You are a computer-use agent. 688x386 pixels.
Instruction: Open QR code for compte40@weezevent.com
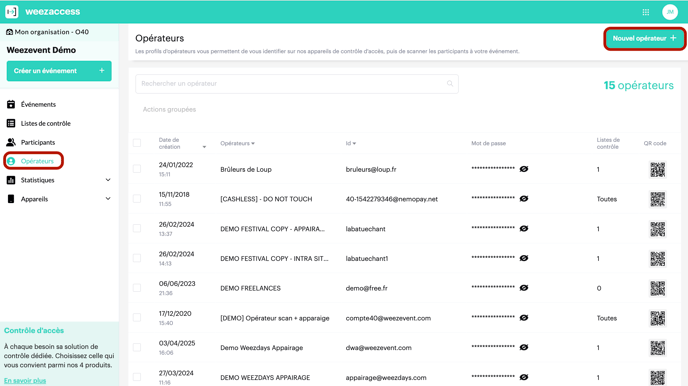pyautogui.click(x=657, y=318)
